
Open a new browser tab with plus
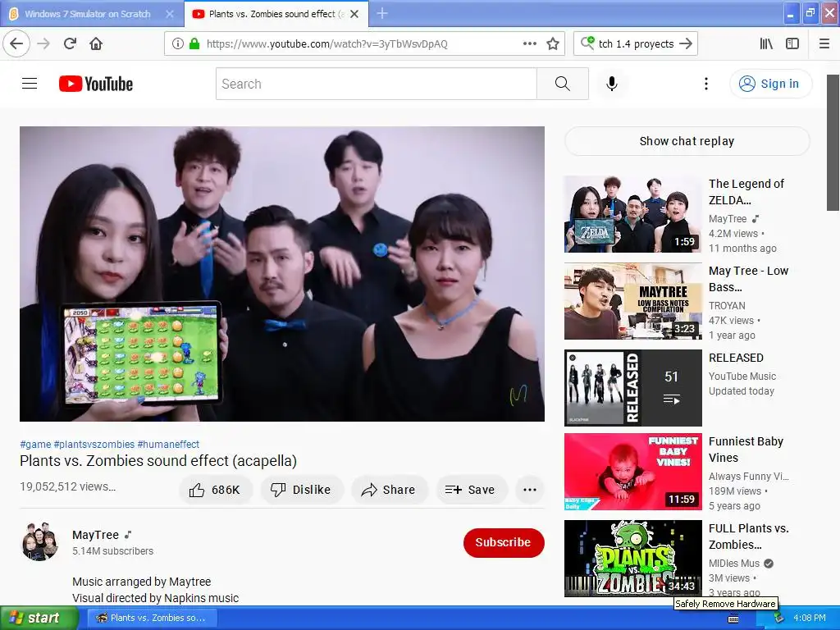[x=382, y=13]
